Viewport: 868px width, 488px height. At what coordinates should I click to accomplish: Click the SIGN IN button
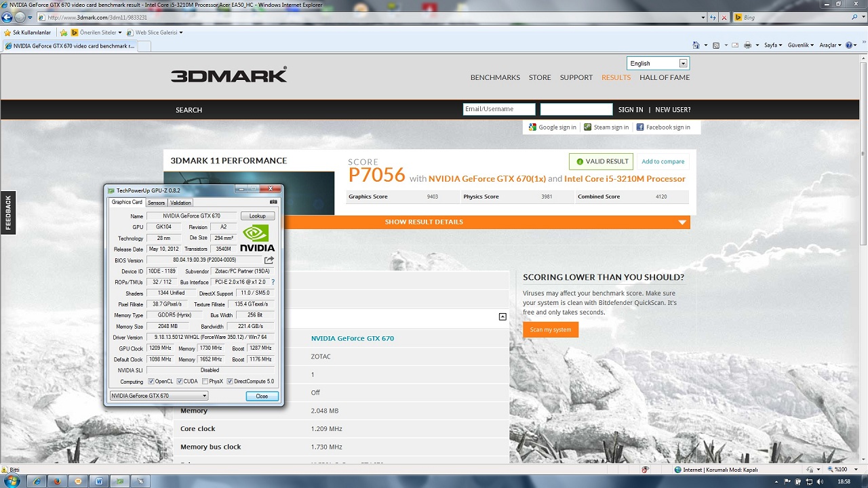tap(631, 110)
